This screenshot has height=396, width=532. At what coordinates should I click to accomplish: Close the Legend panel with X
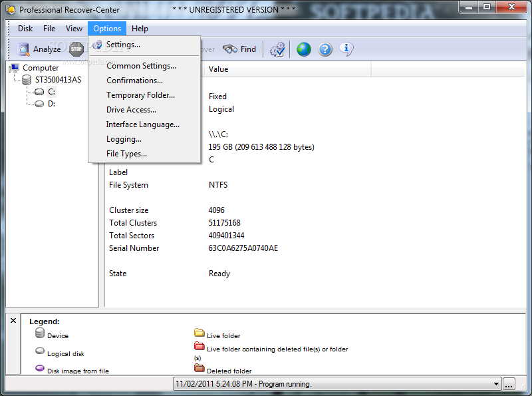click(13, 321)
